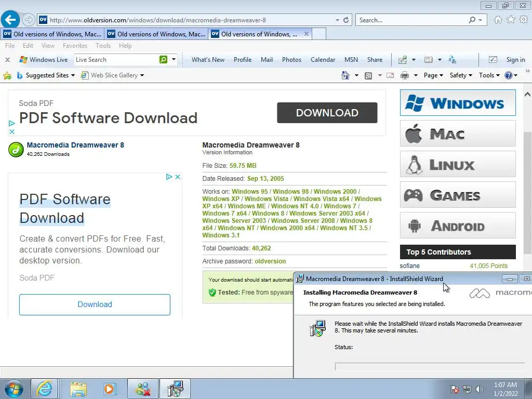Open the Photos toolbar link

pos(291,60)
